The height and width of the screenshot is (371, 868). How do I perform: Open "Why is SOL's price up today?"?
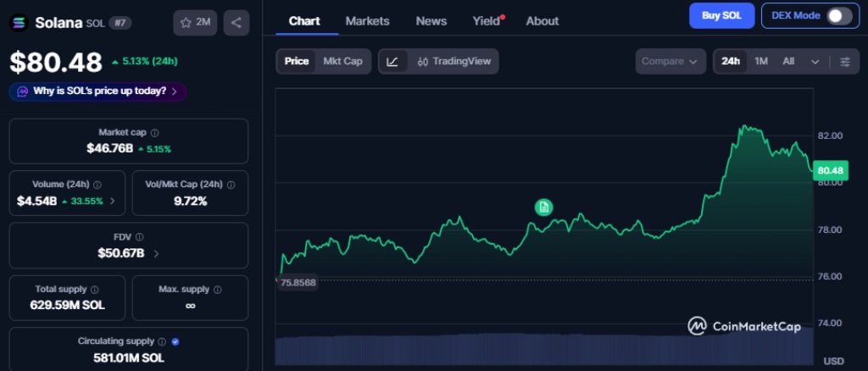coord(98,91)
